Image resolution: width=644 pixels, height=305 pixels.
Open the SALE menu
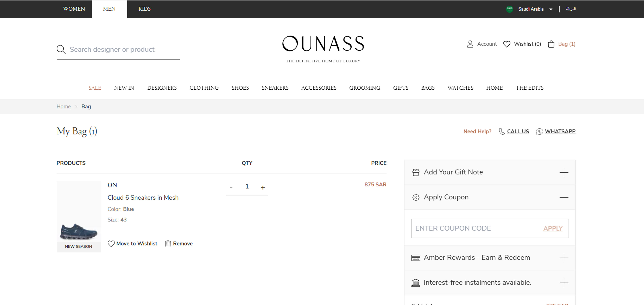(x=95, y=88)
